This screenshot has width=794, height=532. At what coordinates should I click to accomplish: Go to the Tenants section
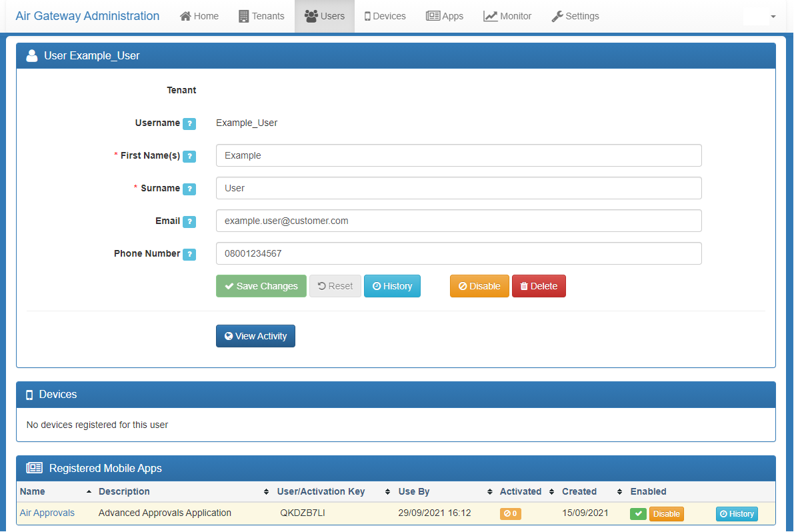pos(261,16)
